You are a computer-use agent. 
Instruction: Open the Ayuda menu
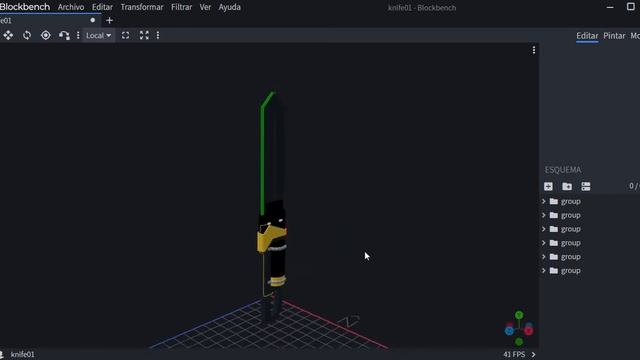click(x=229, y=7)
